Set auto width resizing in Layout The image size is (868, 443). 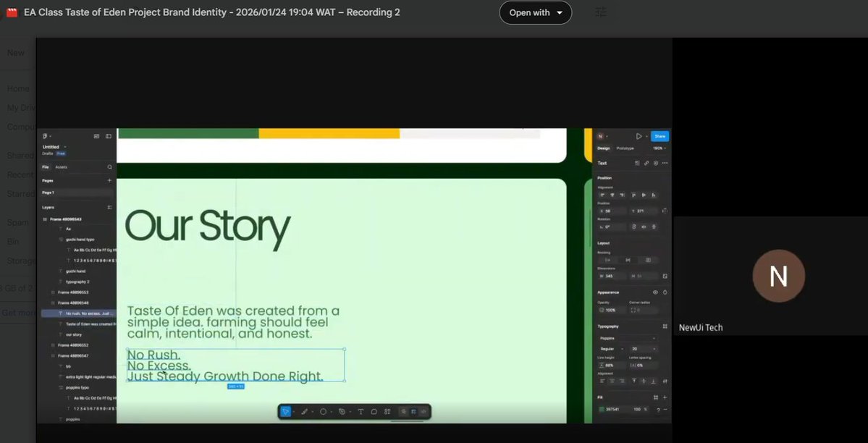coord(608,260)
